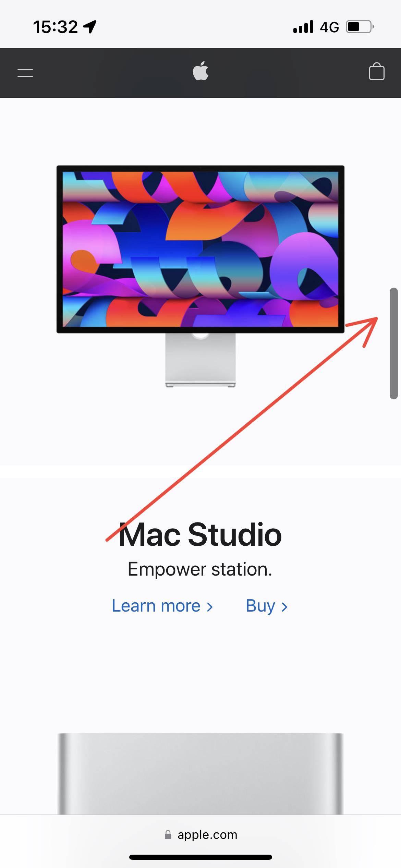Tap the cellular signal bars indicator
401x868 pixels.
point(303,27)
